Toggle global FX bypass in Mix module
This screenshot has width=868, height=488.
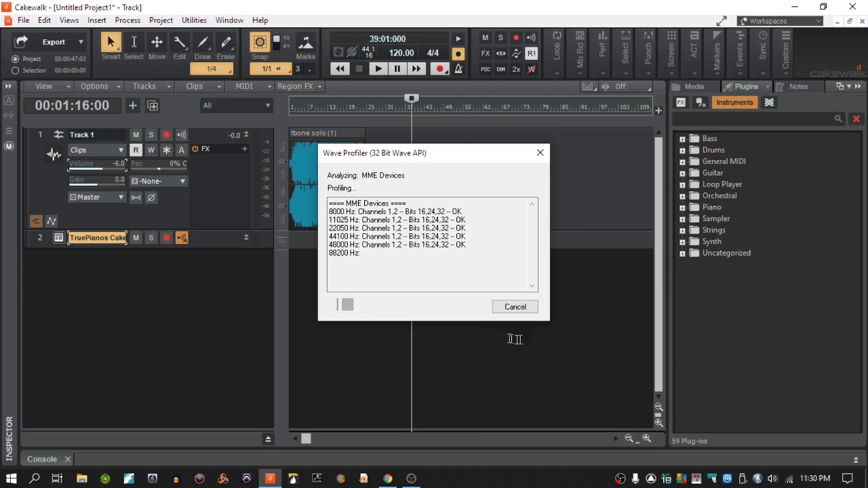(x=486, y=54)
